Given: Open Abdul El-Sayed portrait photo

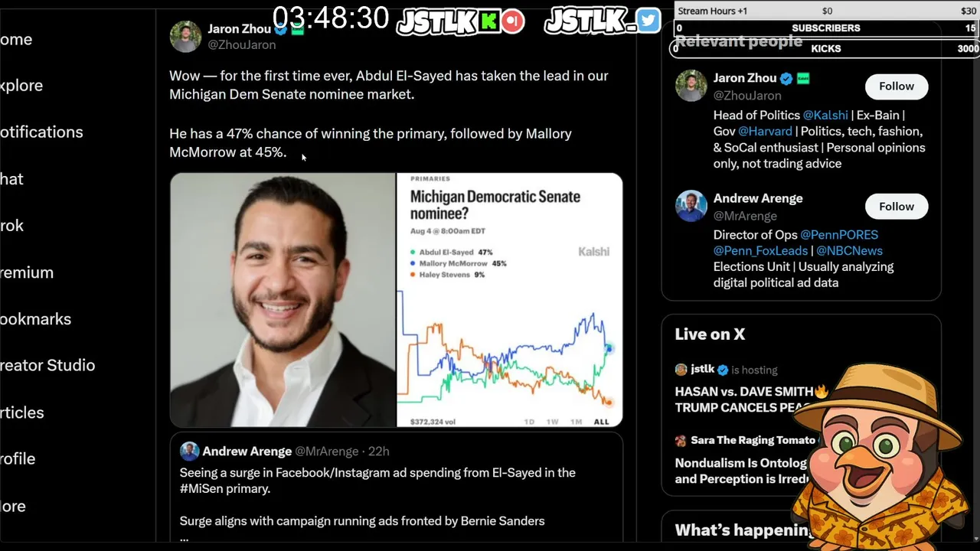Looking at the screenshot, I should tap(283, 299).
